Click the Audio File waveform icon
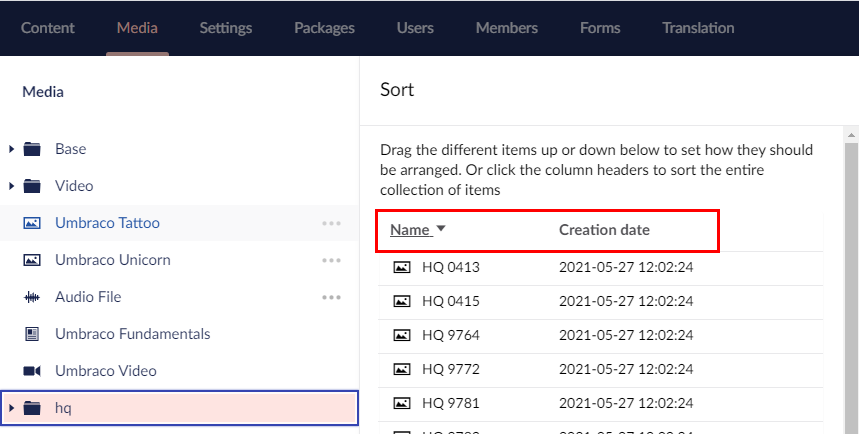859x434 pixels. point(32,297)
